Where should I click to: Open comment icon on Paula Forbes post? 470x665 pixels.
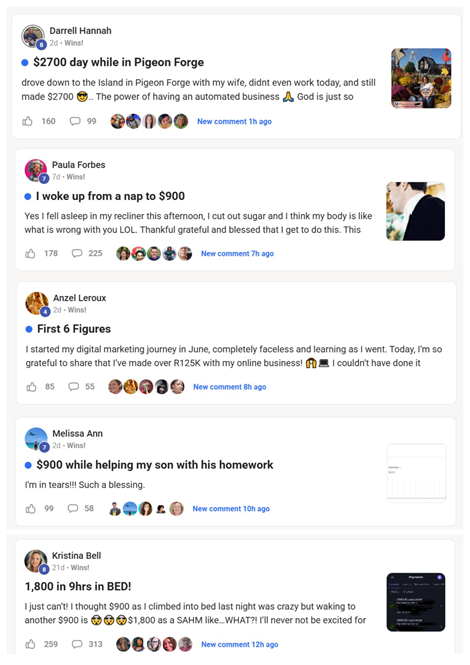click(77, 253)
